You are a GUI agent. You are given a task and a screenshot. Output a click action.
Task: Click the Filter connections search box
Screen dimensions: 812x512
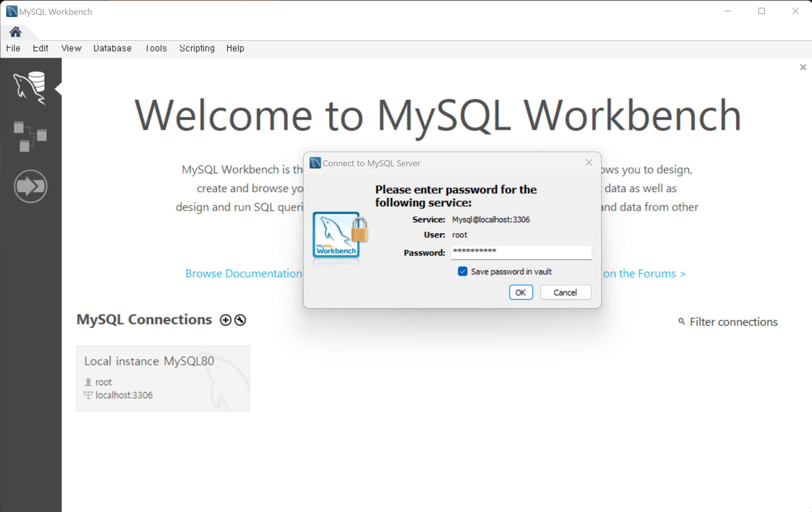click(733, 322)
